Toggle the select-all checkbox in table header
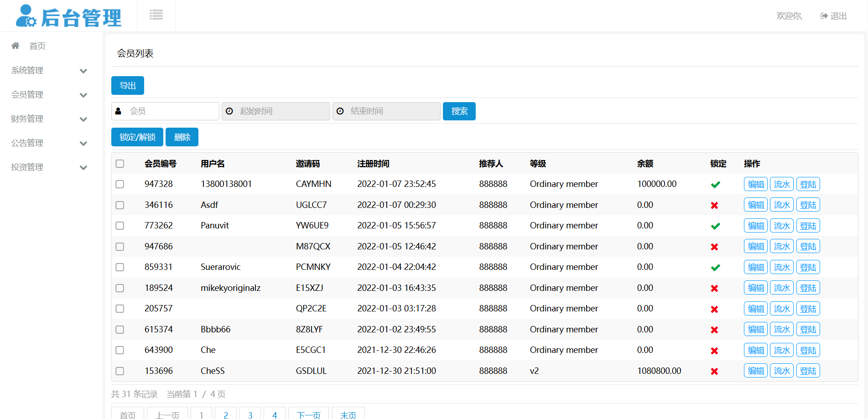This screenshot has height=419, width=868. [120, 164]
